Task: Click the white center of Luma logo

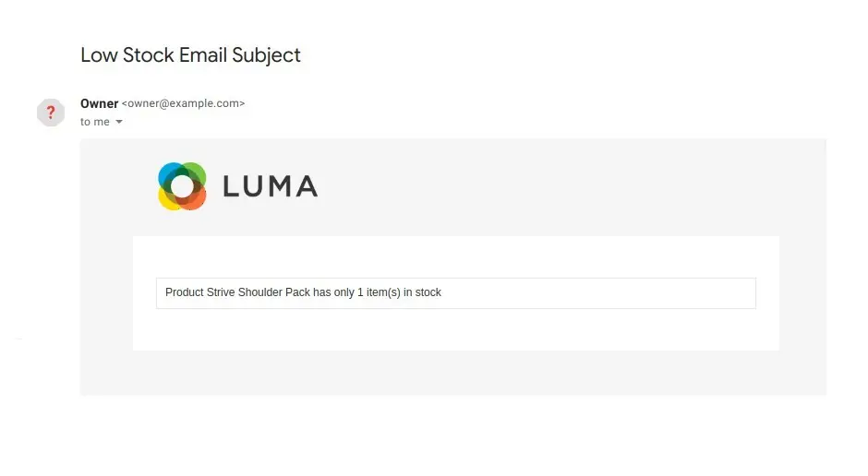Action: click(x=182, y=187)
